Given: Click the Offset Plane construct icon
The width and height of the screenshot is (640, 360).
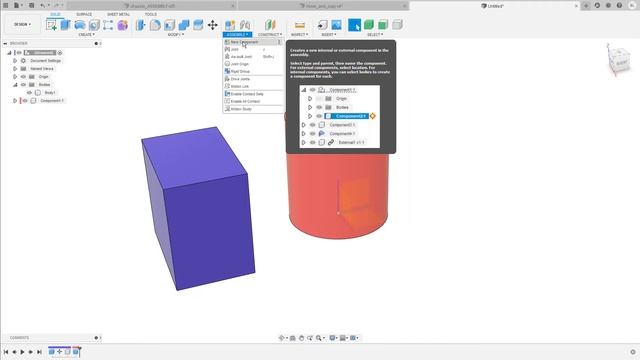Looking at the screenshot, I should 270,25.
